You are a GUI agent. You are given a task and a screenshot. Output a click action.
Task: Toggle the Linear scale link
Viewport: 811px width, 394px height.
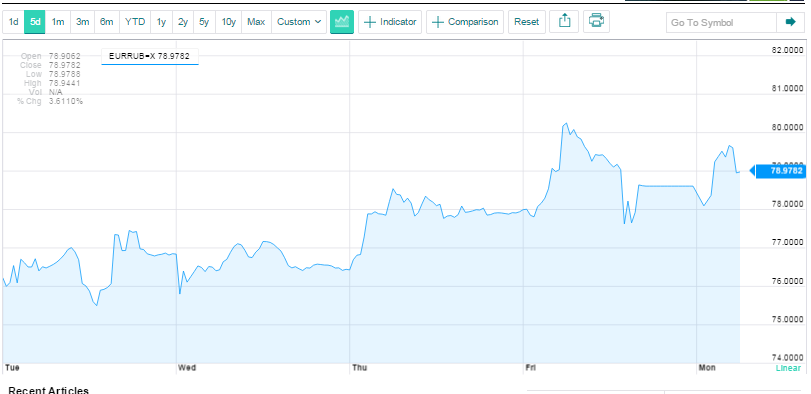coord(788,368)
